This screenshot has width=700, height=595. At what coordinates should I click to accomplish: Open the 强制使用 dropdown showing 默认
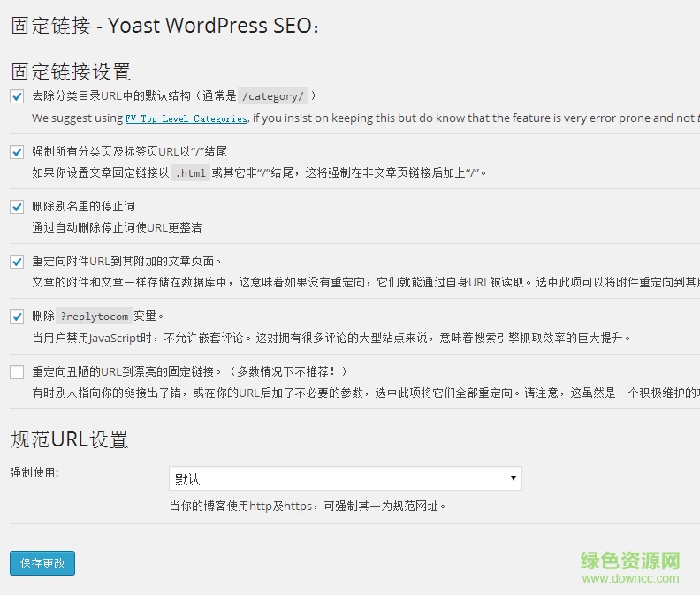click(345, 478)
